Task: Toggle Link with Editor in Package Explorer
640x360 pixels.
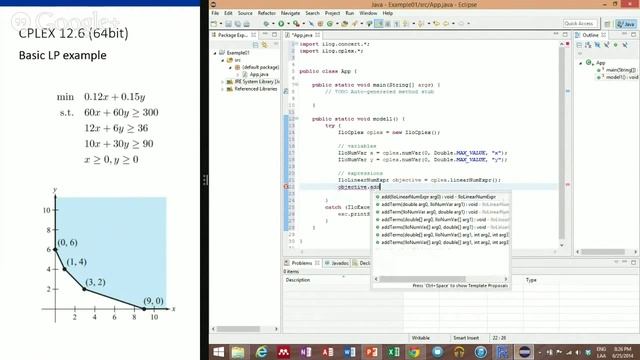Action: tap(264, 44)
